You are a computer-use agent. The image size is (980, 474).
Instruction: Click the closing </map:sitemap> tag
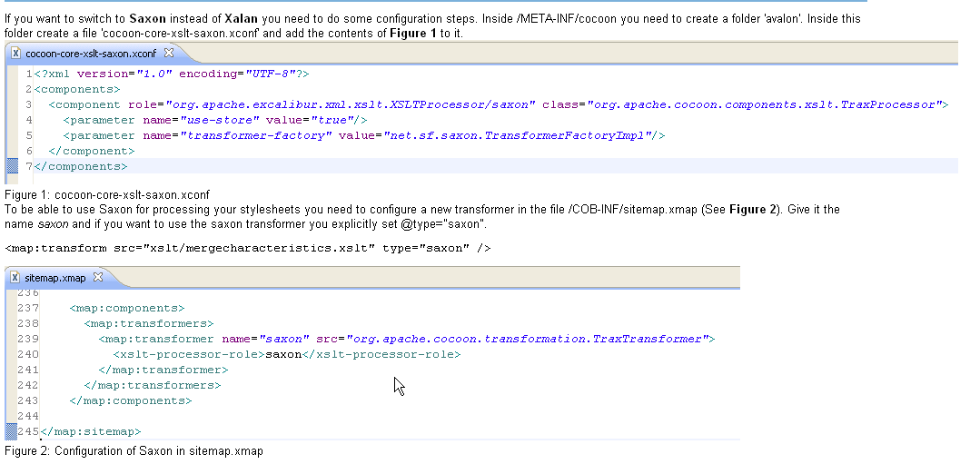point(91,431)
